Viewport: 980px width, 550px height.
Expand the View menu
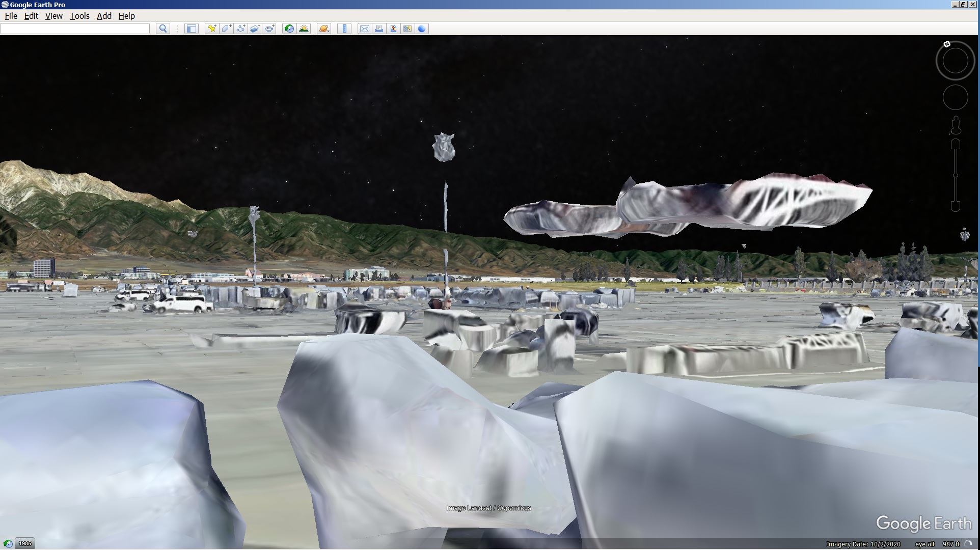click(53, 16)
